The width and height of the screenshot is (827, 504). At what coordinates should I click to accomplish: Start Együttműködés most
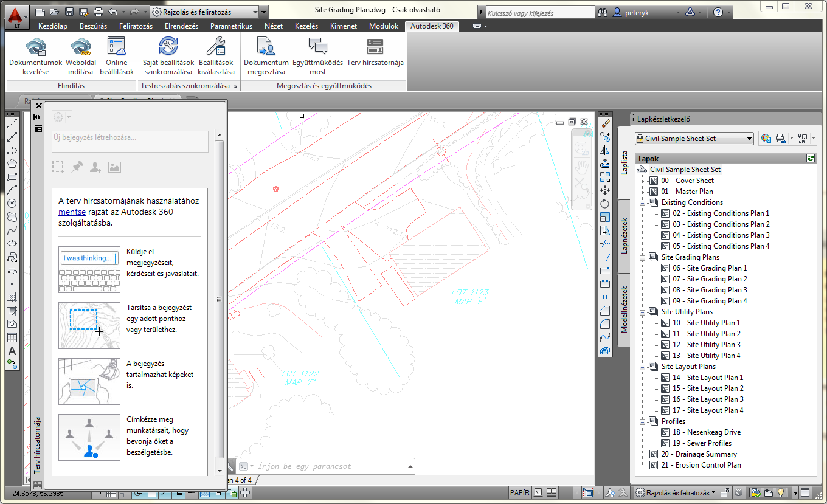click(x=318, y=57)
